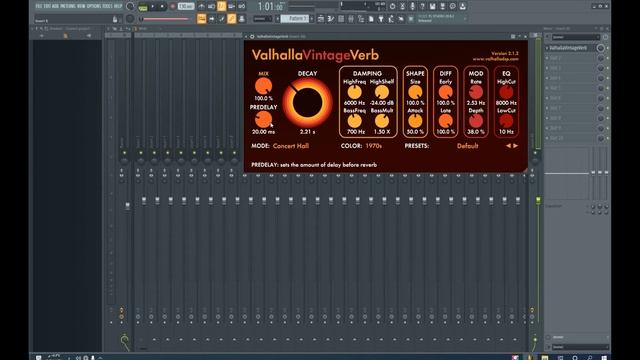Toggle the Master track mute LED

click(x=124, y=153)
